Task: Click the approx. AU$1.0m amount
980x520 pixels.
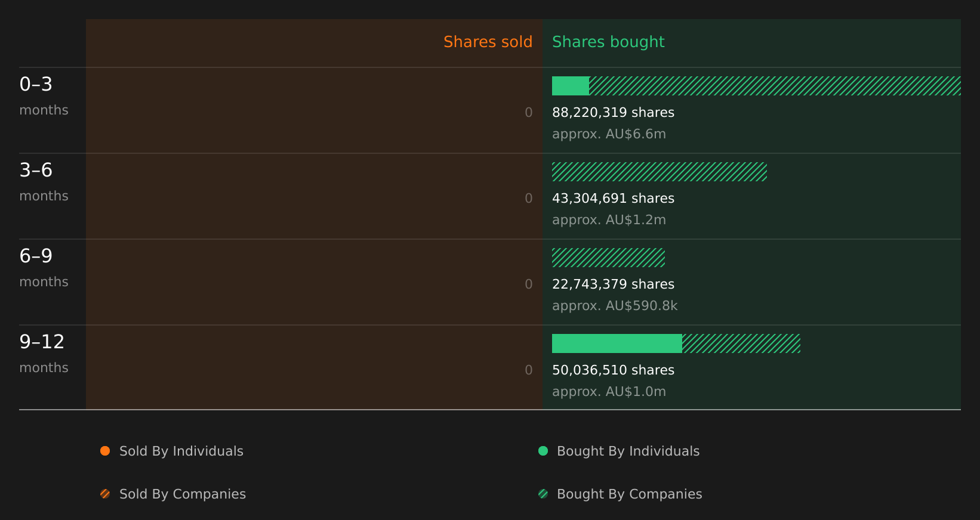Action: (x=609, y=392)
